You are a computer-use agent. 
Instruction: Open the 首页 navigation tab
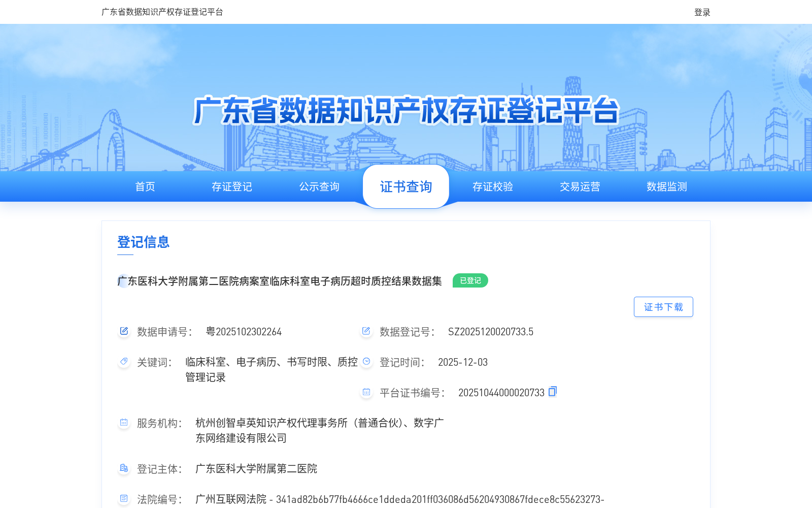pyautogui.click(x=145, y=186)
